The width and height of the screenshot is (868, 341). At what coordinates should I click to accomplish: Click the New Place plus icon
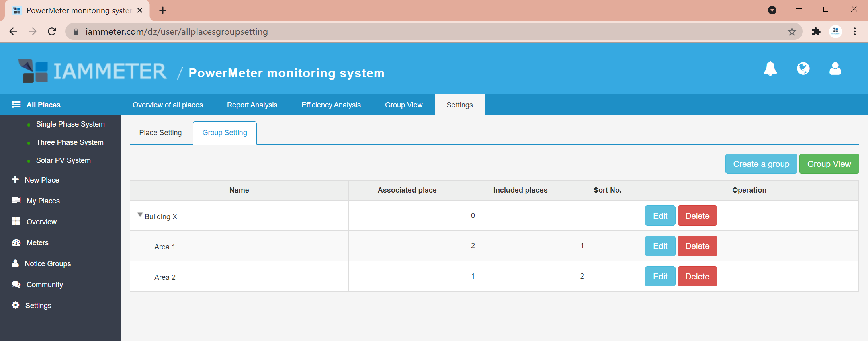click(16, 179)
